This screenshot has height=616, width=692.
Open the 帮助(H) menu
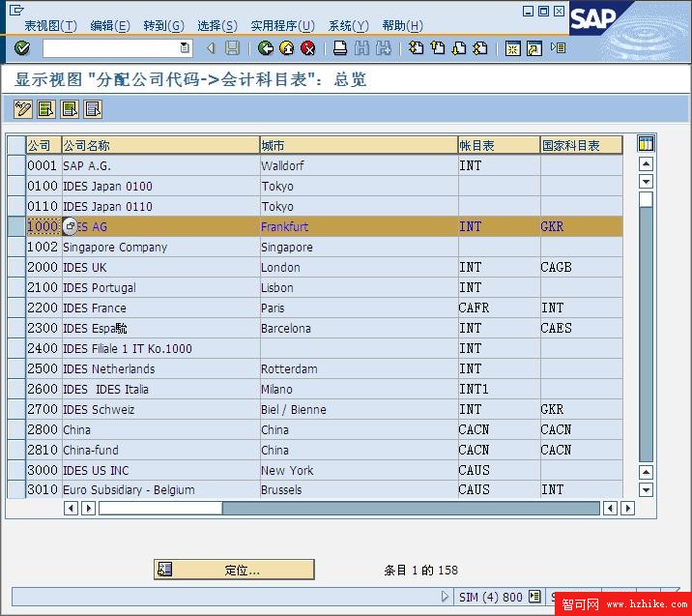click(402, 26)
